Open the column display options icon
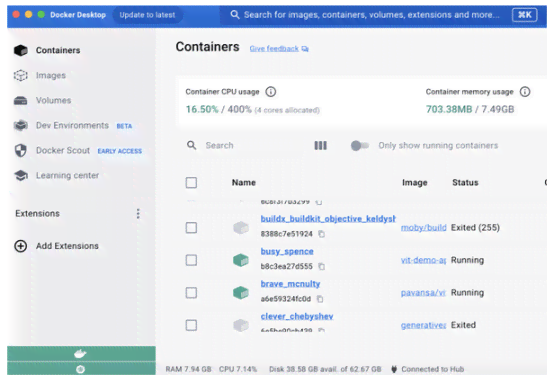Viewport: 554px width, 383px height. tap(320, 146)
